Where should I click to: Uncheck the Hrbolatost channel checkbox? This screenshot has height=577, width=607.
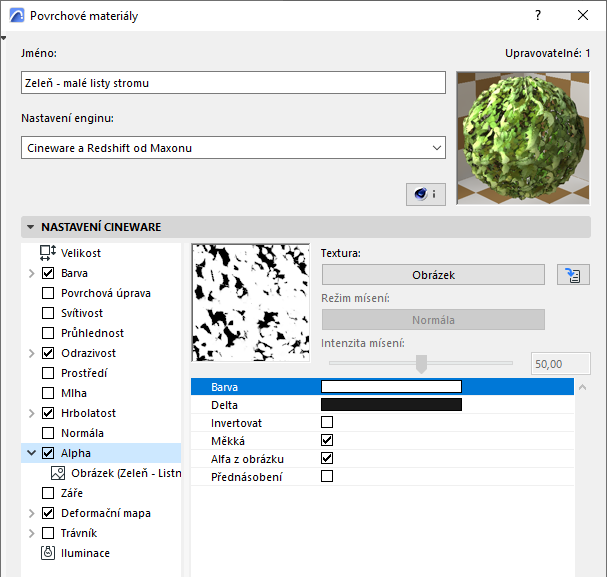point(48,413)
